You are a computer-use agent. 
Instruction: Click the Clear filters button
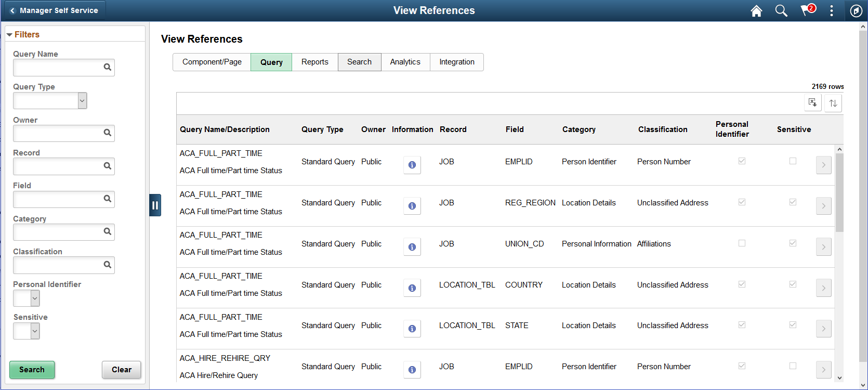[121, 370]
